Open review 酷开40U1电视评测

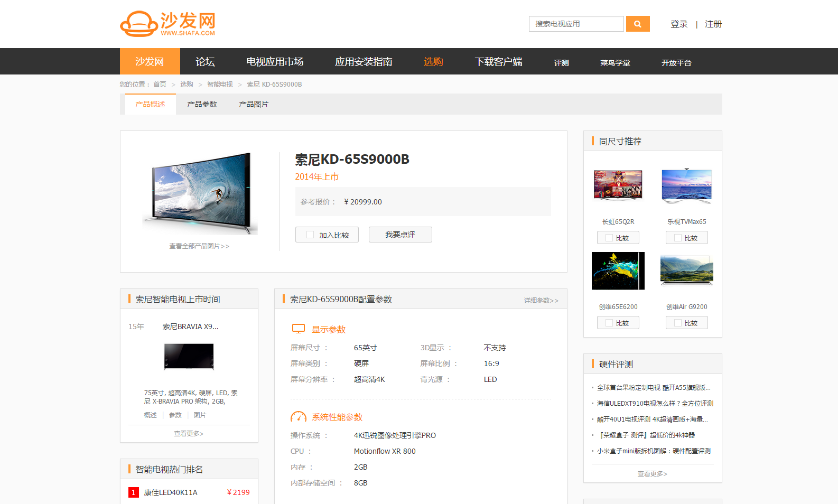[x=653, y=419]
